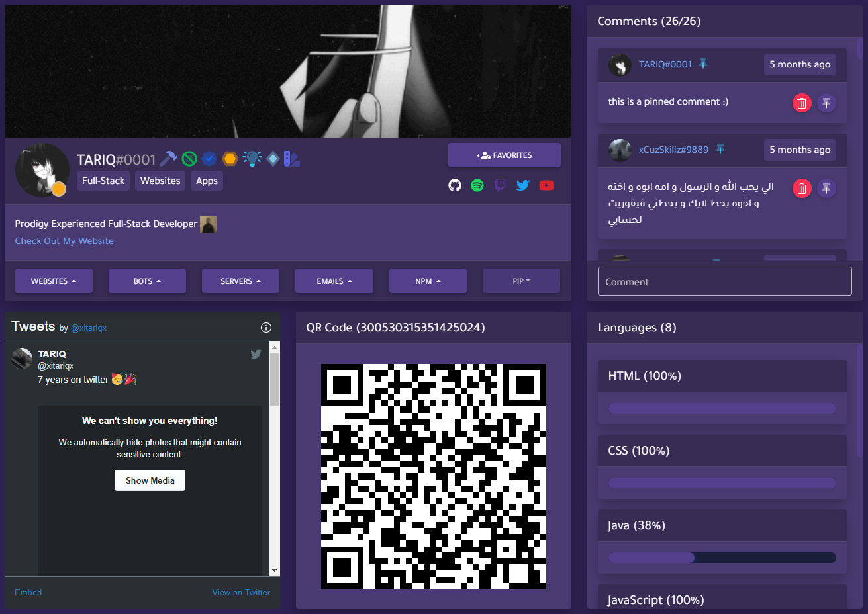
Task: Delete the pinned comment by TARIQ#0001
Action: 802,103
